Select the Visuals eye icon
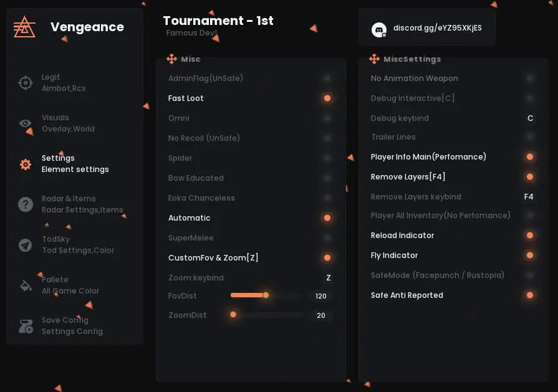 [26, 123]
